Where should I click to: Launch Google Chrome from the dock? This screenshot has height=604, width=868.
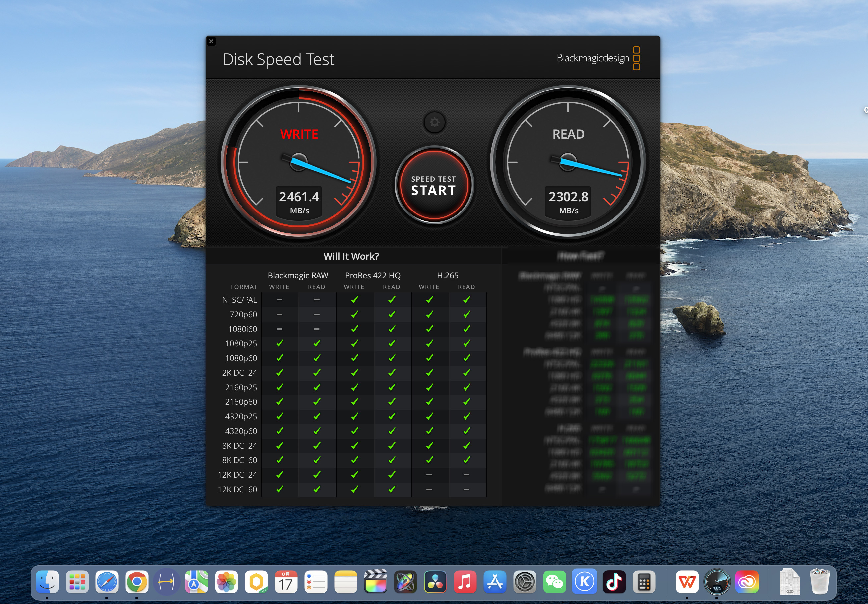[x=137, y=582]
